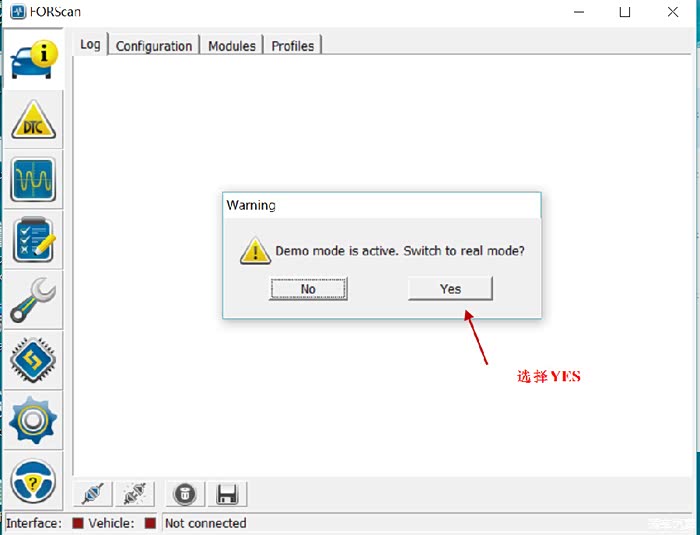700x535 pixels.
Task: Click the disconnect from vehicle icon
Action: 132,494
